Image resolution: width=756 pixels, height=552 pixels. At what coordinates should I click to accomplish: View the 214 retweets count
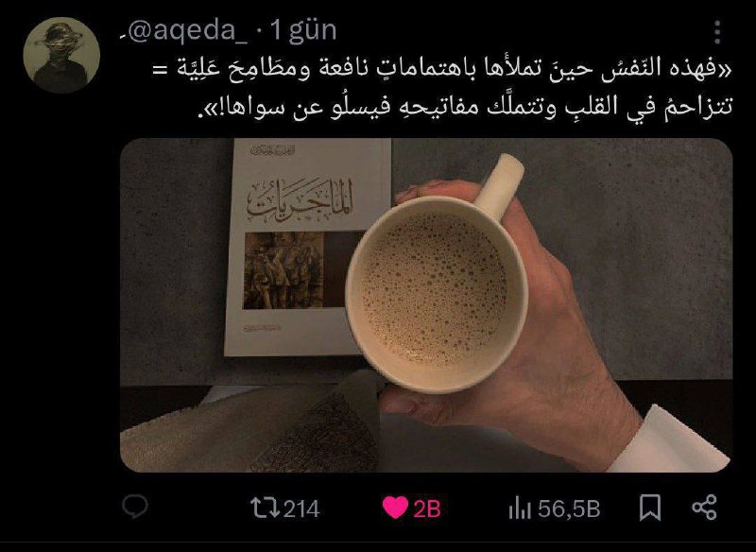pos(301,509)
